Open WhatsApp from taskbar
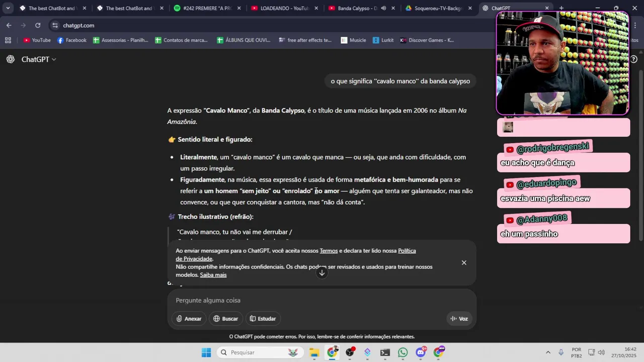 pyautogui.click(x=403, y=352)
